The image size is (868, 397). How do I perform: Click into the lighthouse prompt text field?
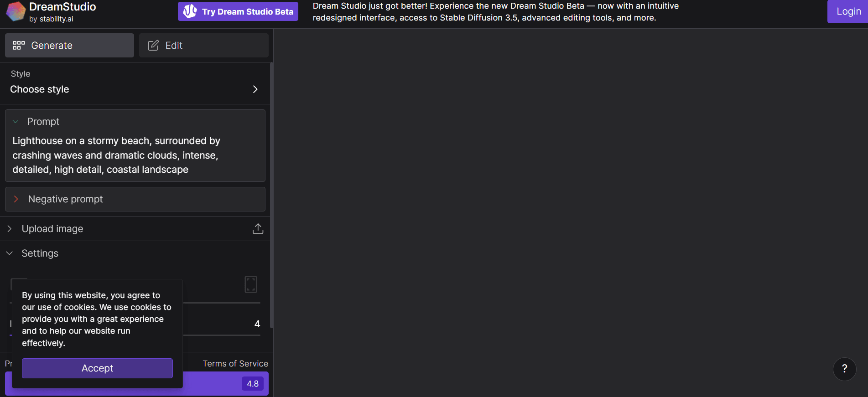coord(135,155)
